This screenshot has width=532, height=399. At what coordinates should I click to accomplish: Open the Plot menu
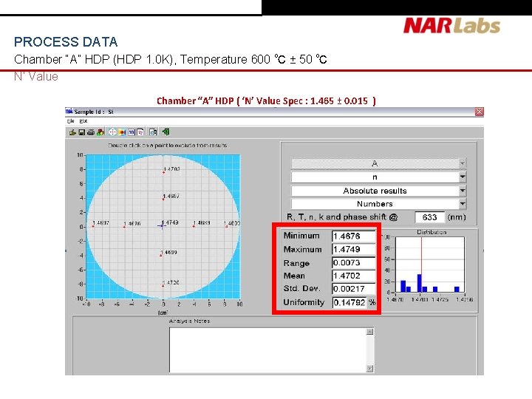83,120
